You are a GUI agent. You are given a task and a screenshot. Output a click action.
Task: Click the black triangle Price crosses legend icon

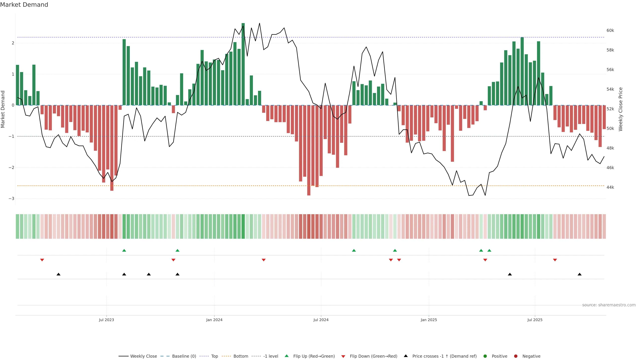[406, 356]
